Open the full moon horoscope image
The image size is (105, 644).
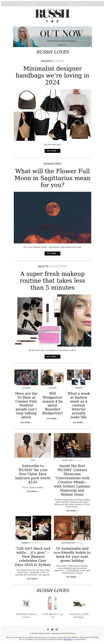(52, 217)
